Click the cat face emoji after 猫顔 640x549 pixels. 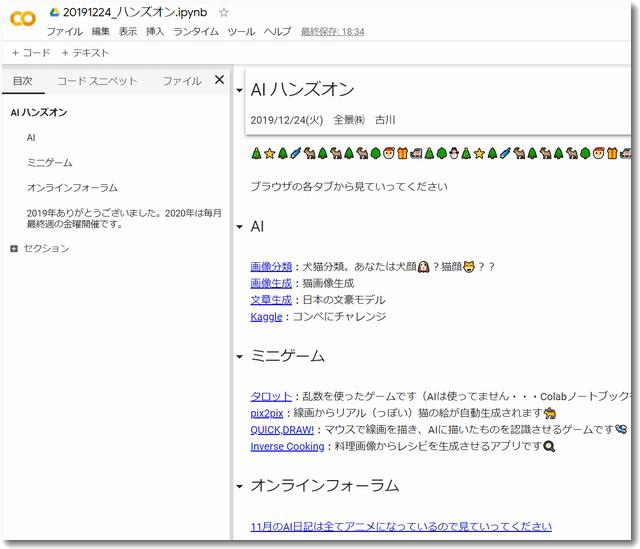coord(469,267)
